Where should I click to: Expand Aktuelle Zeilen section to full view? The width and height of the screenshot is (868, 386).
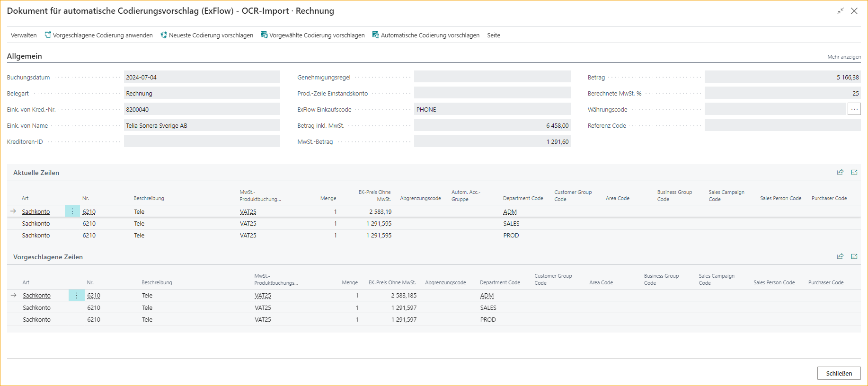tap(854, 173)
